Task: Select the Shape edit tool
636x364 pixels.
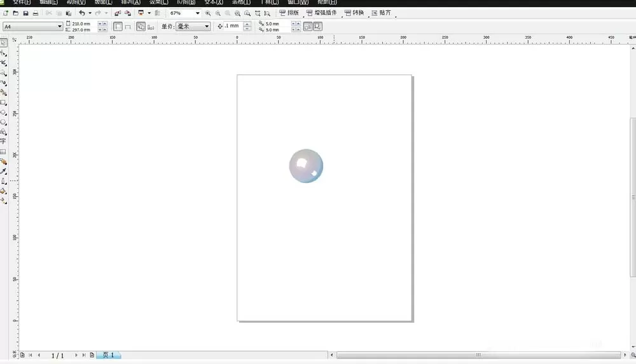Action: pos(4,53)
